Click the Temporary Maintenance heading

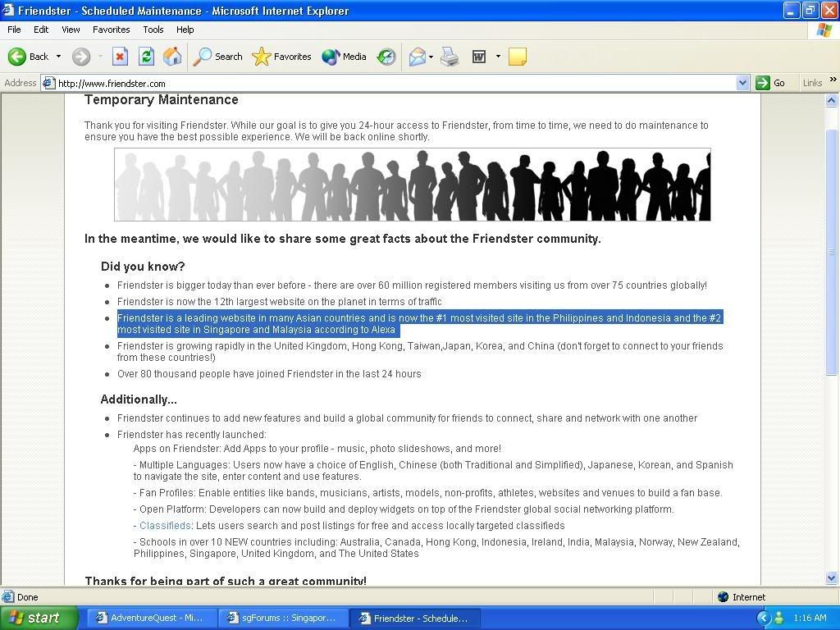click(x=162, y=99)
